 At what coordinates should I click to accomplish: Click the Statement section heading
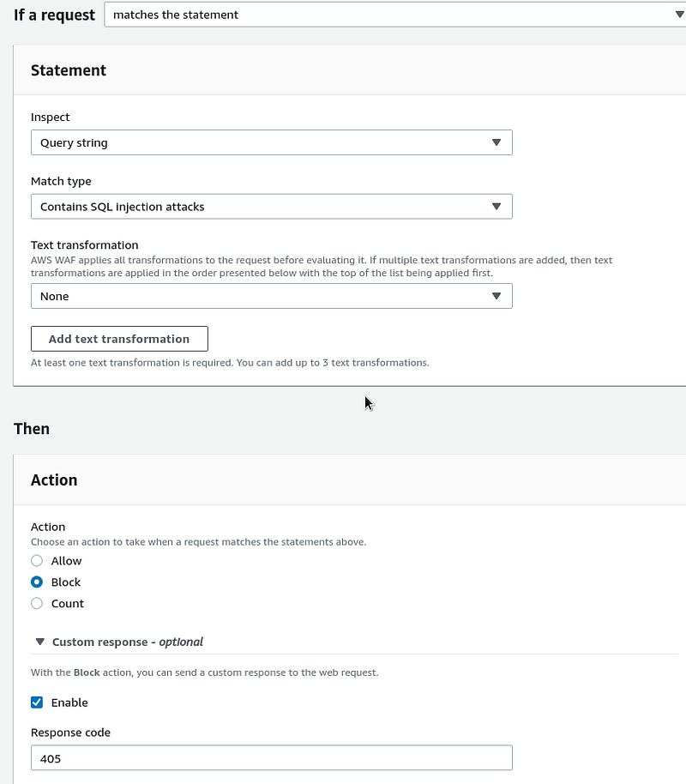coord(69,70)
